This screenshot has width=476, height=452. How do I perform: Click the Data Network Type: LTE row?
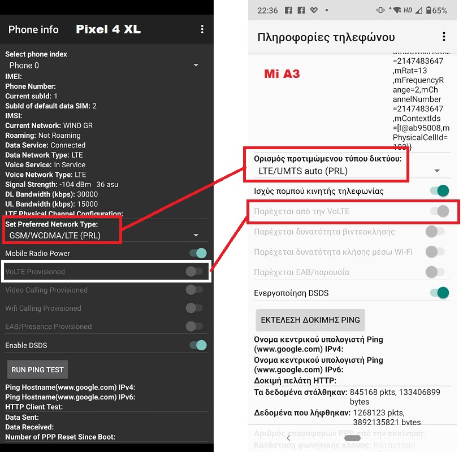coord(44,155)
